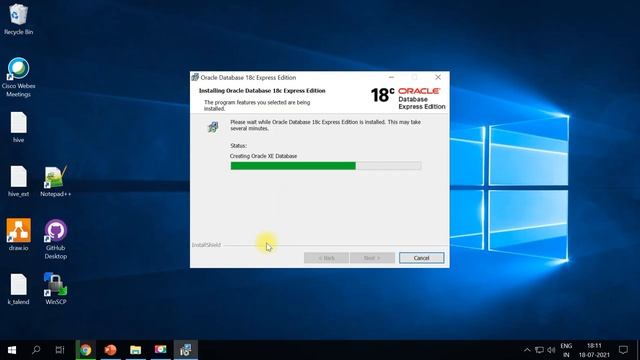Switch to Oracle installer taskbar icon

click(186, 350)
